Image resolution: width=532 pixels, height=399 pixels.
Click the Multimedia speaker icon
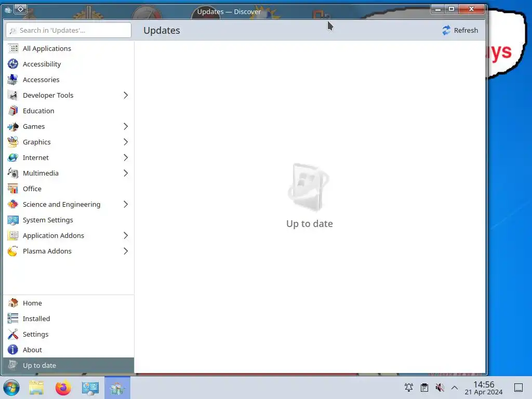(x=13, y=174)
